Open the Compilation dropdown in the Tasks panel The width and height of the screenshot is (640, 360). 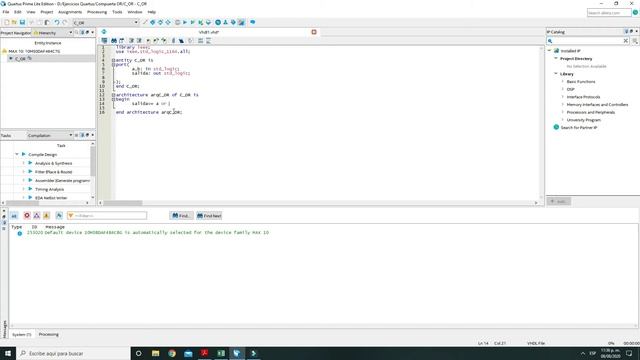click(50, 135)
